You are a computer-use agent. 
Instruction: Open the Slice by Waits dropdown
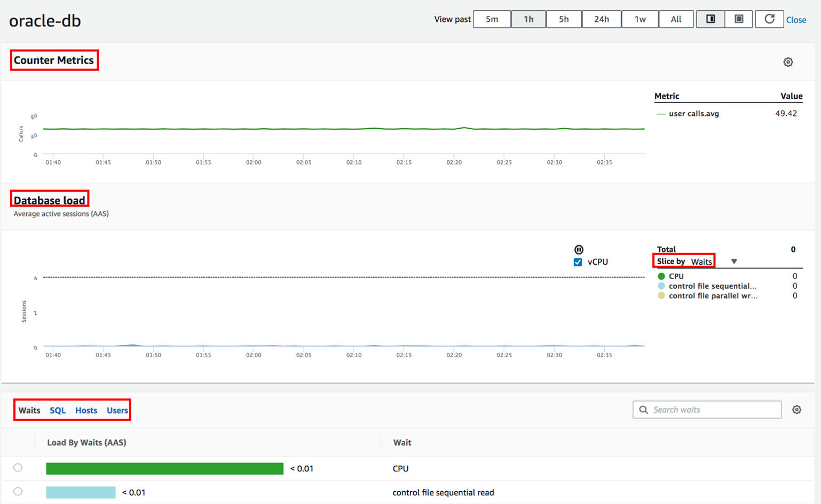click(734, 261)
